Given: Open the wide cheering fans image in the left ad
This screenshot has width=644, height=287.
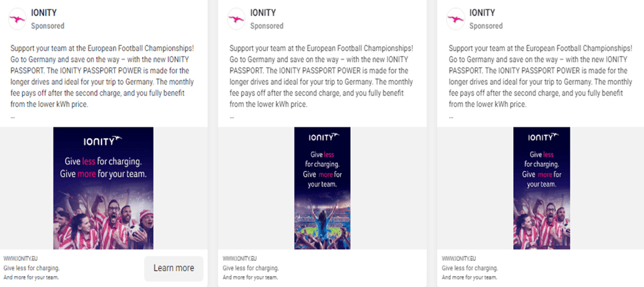Looking at the screenshot, I should tap(104, 188).
